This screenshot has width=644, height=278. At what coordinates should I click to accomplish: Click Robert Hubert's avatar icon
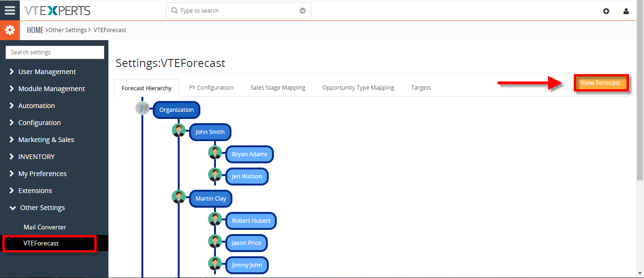[x=215, y=219]
